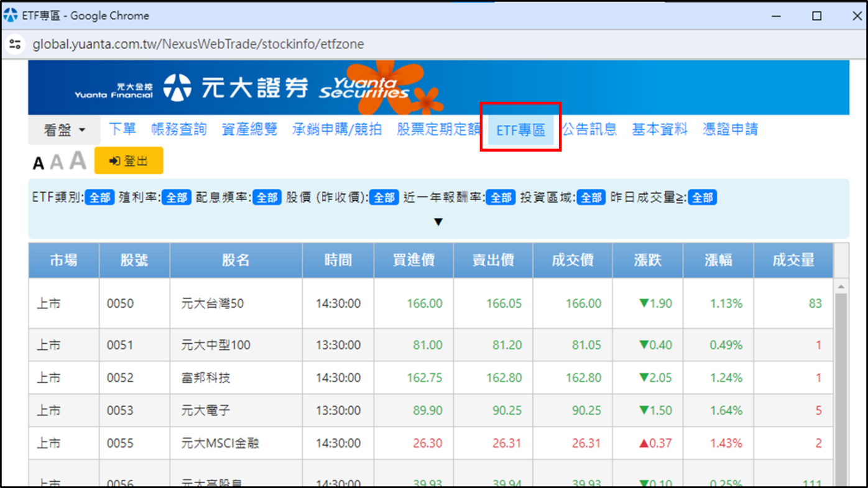Click the 股名 column header
The height and width of the screenshot is (488, 868).
236,260
